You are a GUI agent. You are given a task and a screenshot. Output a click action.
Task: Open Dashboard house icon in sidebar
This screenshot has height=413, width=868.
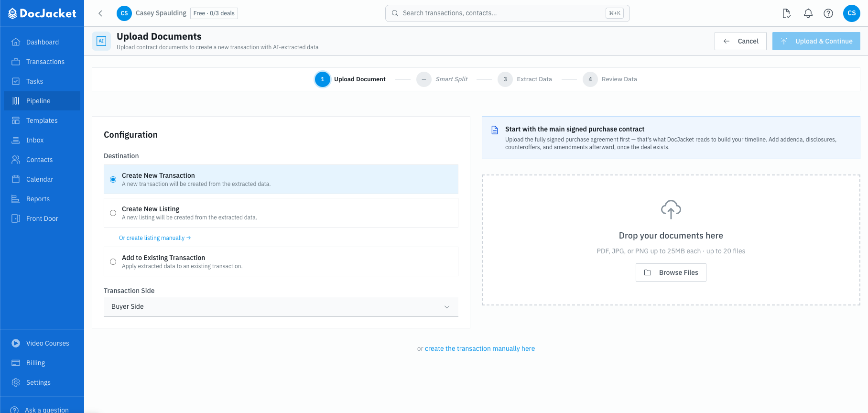click(16, 42)
